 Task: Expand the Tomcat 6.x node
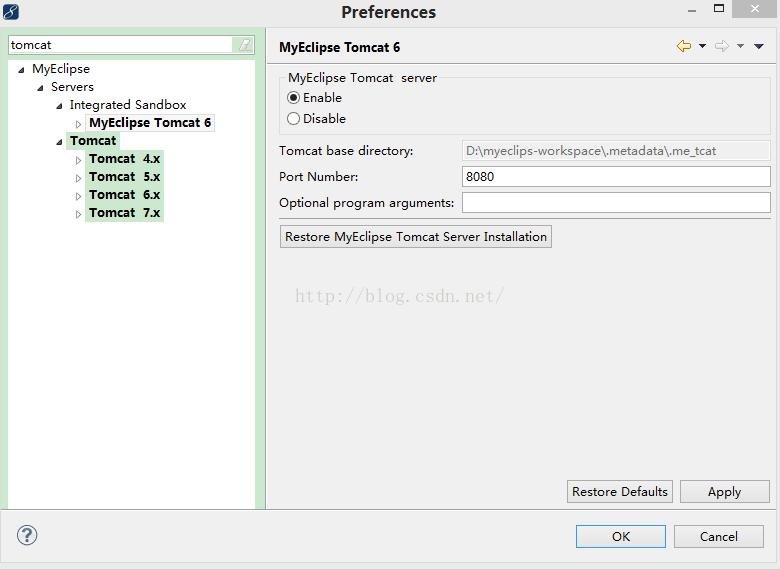pyautogui.click(x=78, y=196)
